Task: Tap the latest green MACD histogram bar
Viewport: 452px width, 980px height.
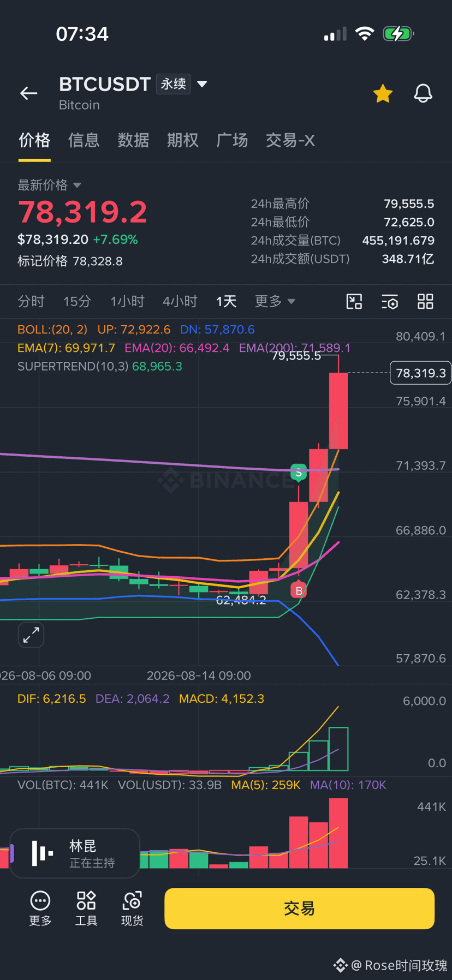Action: pyautogui.click(x=338, y=749)
